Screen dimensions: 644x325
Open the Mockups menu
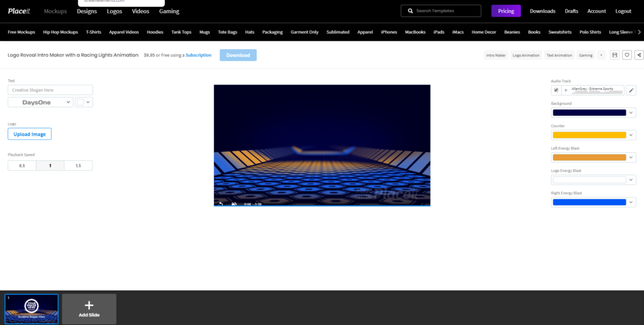pos(55,11)
